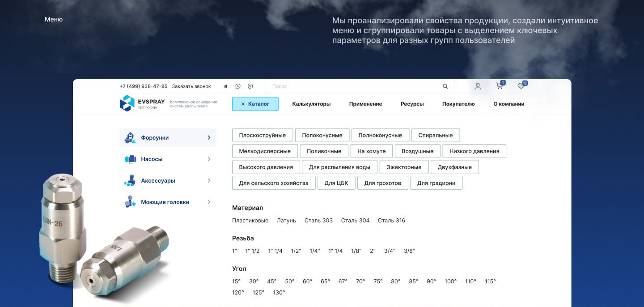Select the Моющие головки washing heads icon
This screenshot has width=644, height=307.
pyautogui.click(x=130, y=202)
